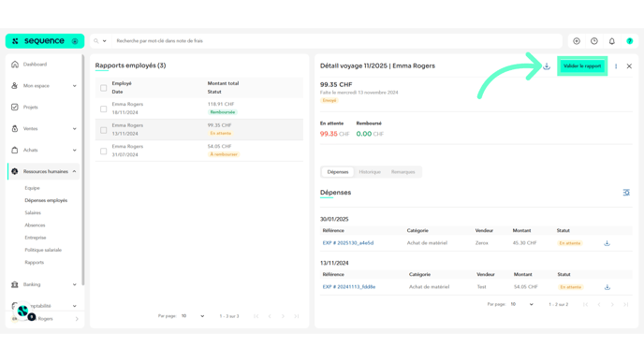Open Salaires submenu item
644x362 pixels.
pyautogui.click(x=33, y=212)
